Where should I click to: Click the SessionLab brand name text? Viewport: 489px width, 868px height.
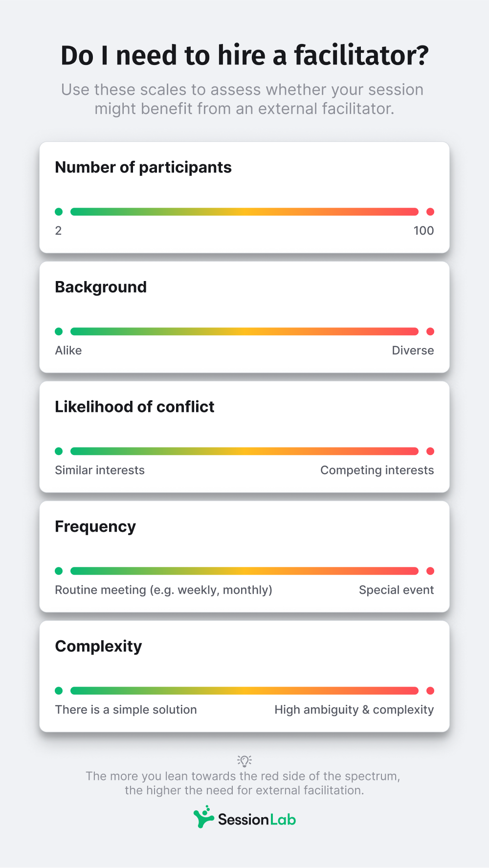(x=257, y=820)
